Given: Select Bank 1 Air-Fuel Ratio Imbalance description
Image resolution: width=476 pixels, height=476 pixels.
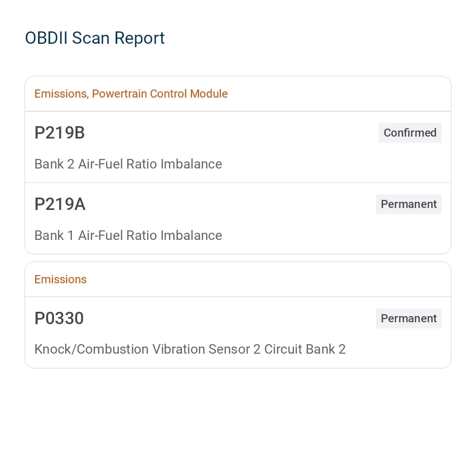Looking at the screenshot, I should (x=128, y=235).
